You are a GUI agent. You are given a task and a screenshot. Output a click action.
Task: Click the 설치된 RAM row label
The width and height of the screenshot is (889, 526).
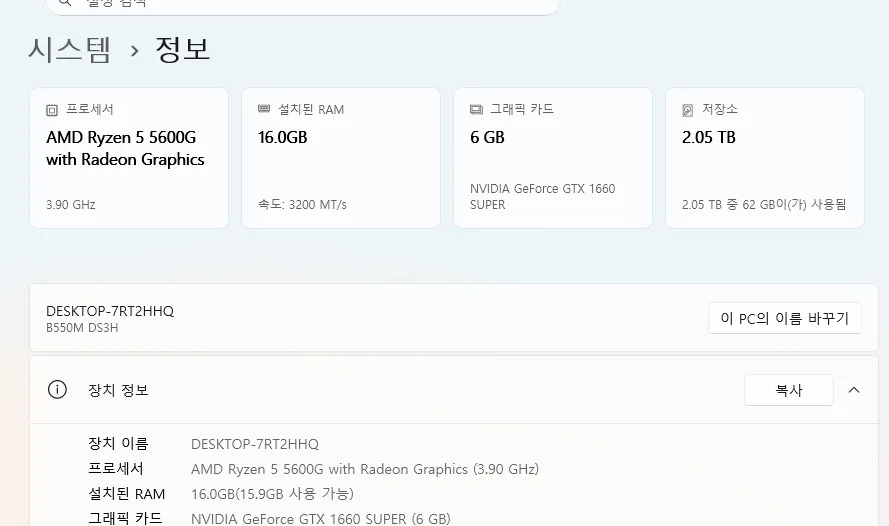point(126,494)
